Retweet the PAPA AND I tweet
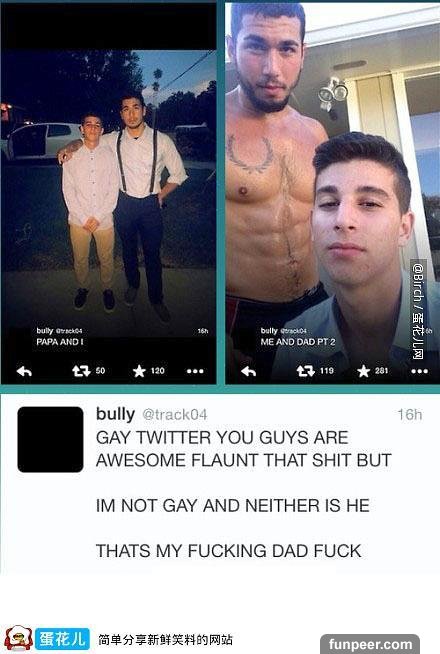440x654 pixels. (x=81, y=371)
